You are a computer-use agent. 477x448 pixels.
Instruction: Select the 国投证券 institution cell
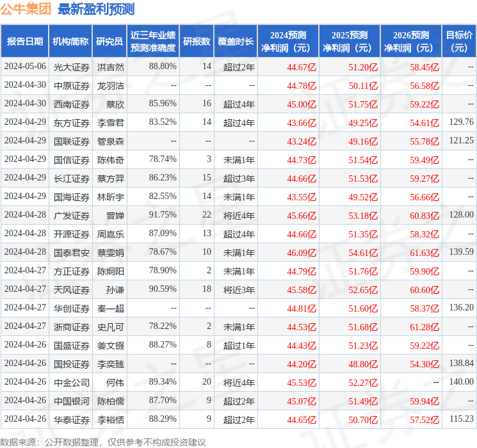pyautogui.click(x=72, y=364)
